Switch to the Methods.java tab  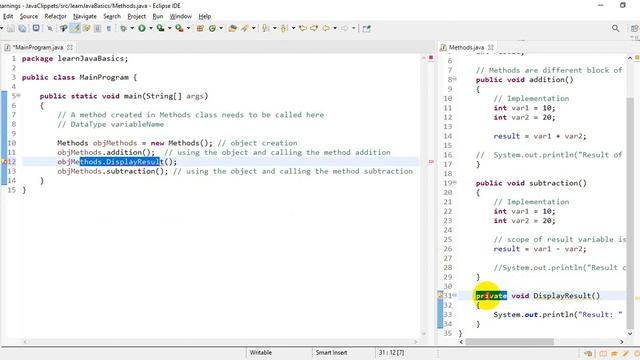(466, 47)
